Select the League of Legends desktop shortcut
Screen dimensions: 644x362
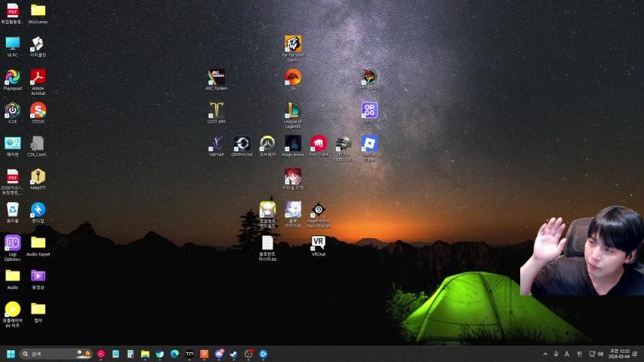pyautogui.click(x=292, y=111)
